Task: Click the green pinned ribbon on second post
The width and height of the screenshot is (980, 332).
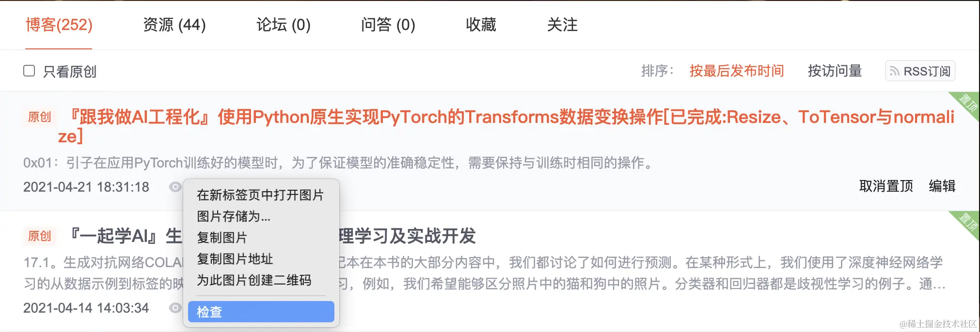Action: 966,224
